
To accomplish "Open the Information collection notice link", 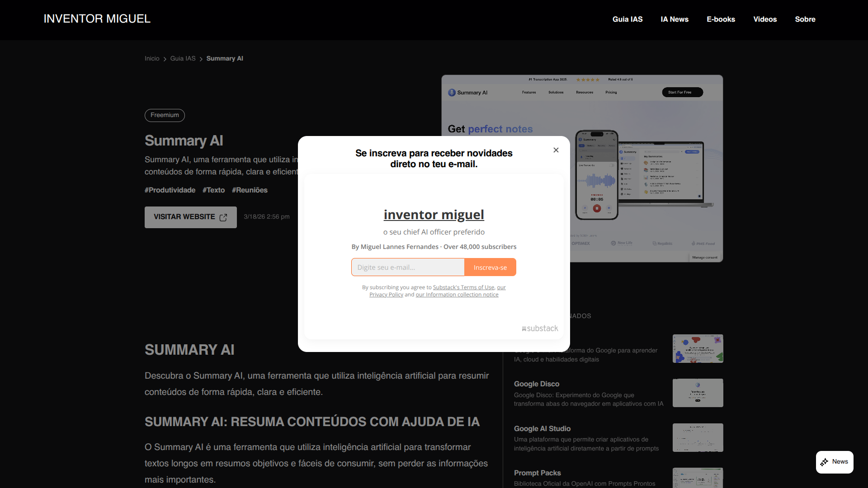I will [x=457, y=295].
